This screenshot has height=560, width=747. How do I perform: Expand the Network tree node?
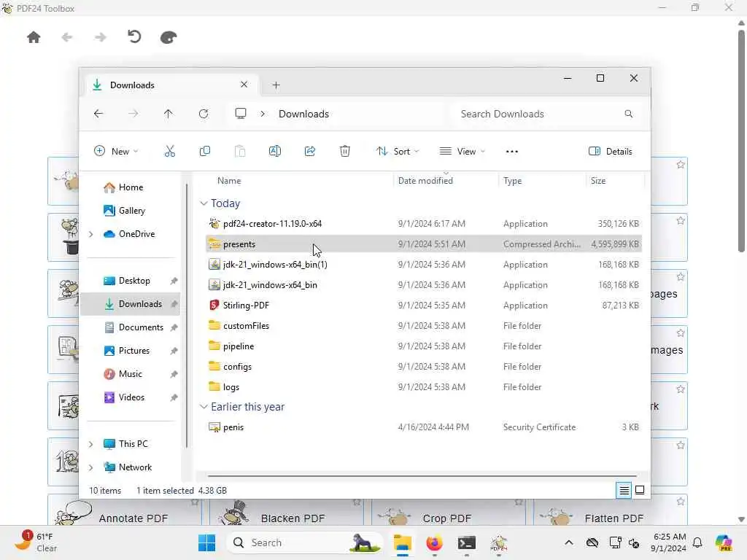tap(90, 467)
